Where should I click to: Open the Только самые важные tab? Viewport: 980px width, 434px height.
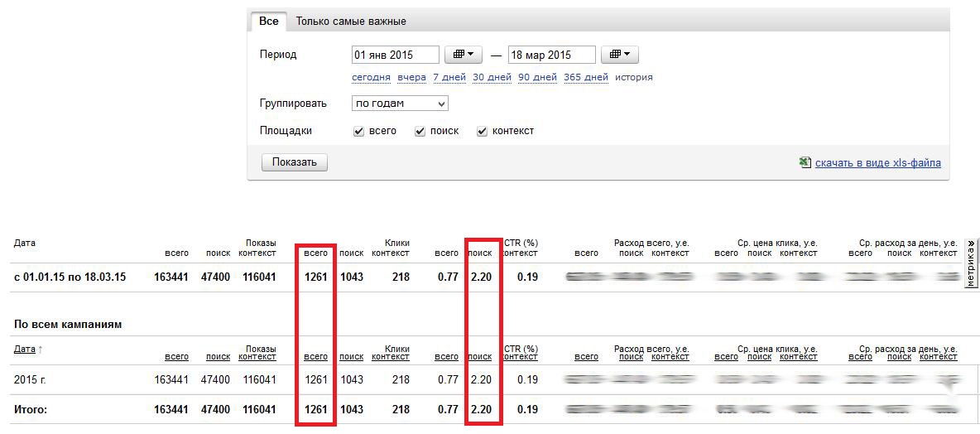pos(351,22)
